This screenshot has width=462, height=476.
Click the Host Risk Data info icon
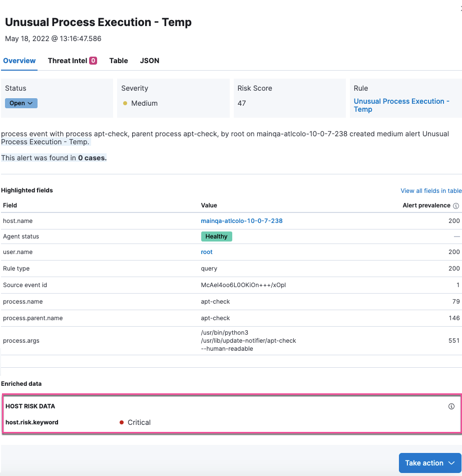pyautogui.click(x=451, y=406)
